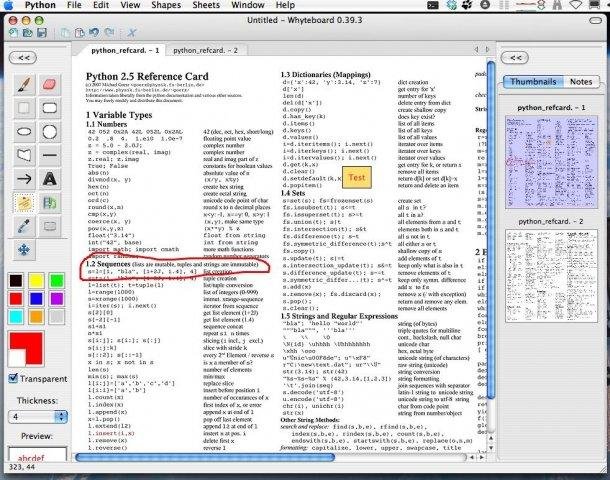Select the blue four-arrow Move tool
The height and width of the screenshot is (480, 610).
[x=24, y=250]
